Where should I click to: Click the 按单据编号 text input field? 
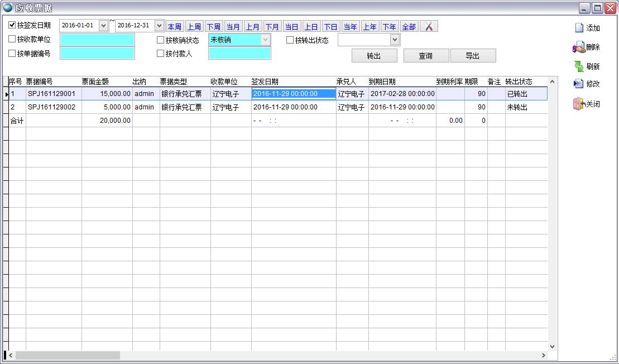97,54
